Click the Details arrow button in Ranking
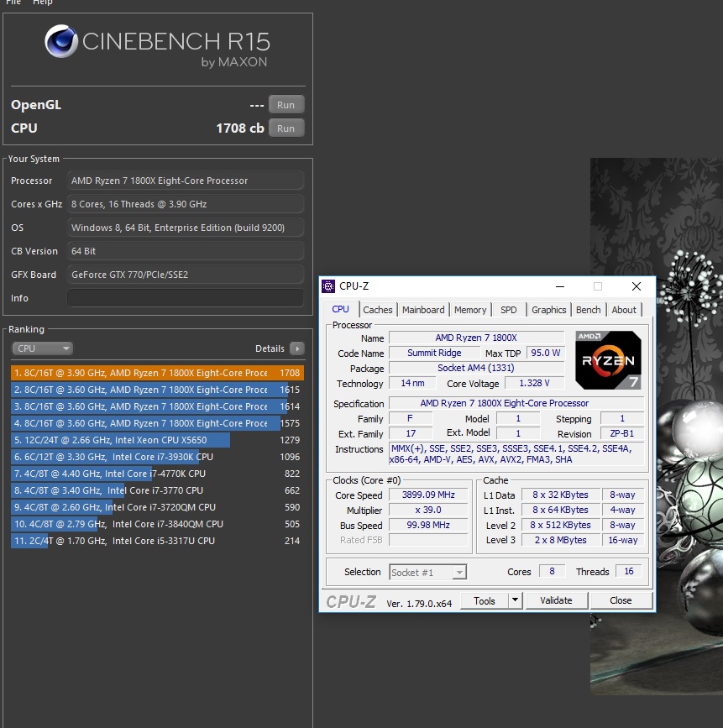 [x=296, y=348]
